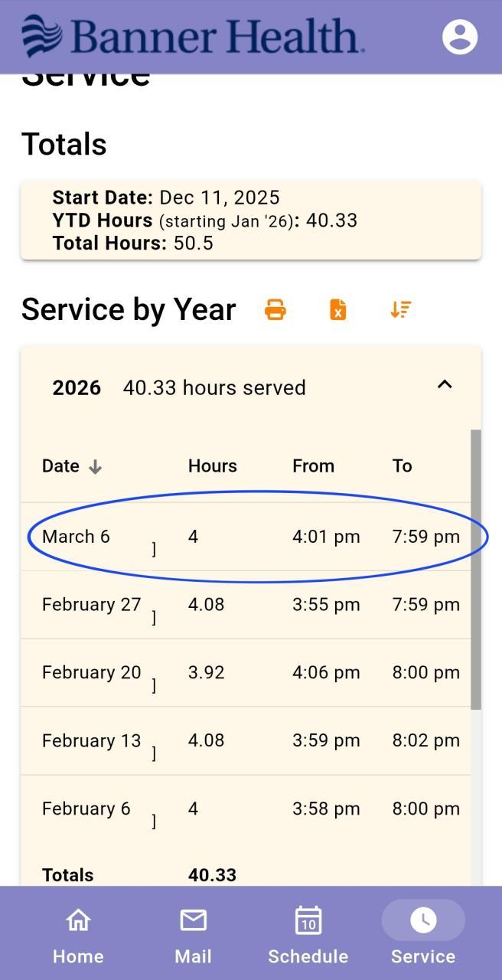Select the February 27 service row
502x980 pixels.
point(245,605)
